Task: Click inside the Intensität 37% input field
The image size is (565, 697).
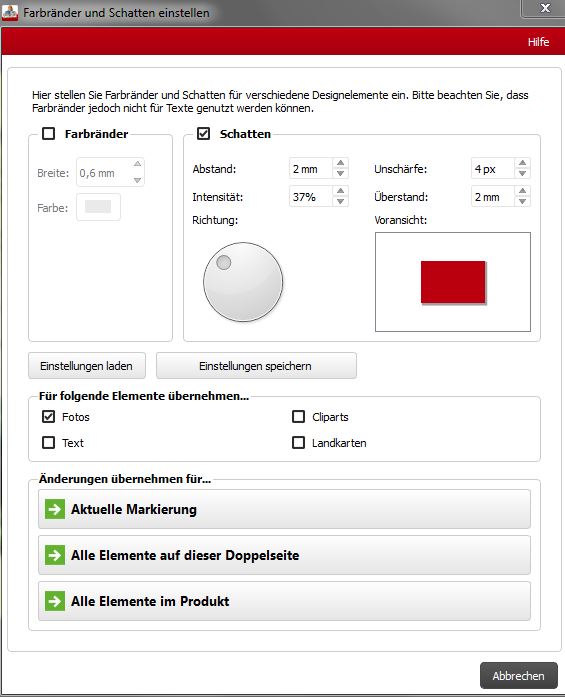Action: pyautogui.click(x=311, y=196)
